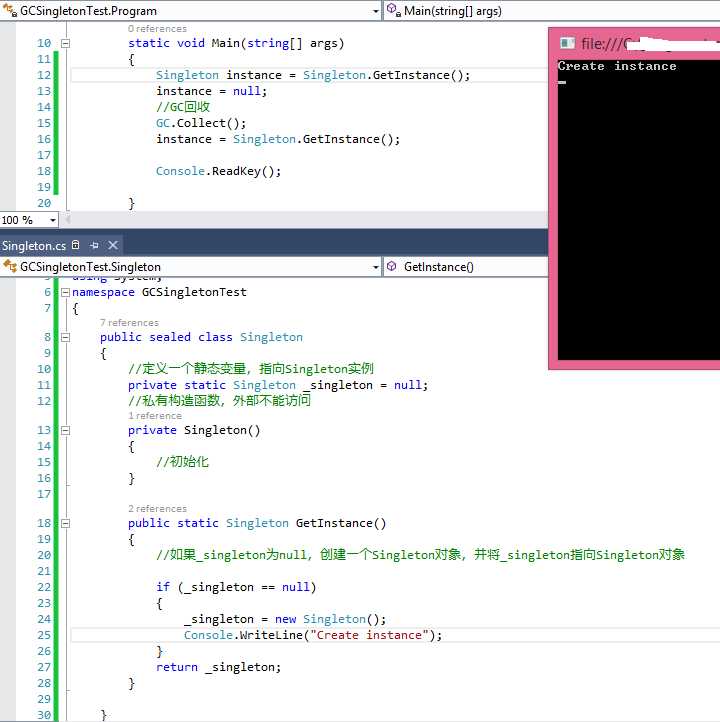Click the return _singleton; statement
Viewport: 720px width, 722px height.
tap(219, 667)
